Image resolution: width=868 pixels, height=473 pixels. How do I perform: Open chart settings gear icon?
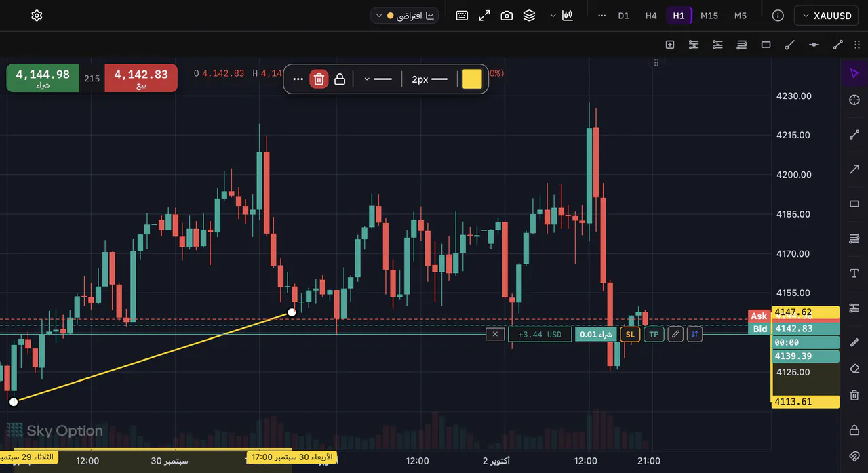click(x=37, y=16)
